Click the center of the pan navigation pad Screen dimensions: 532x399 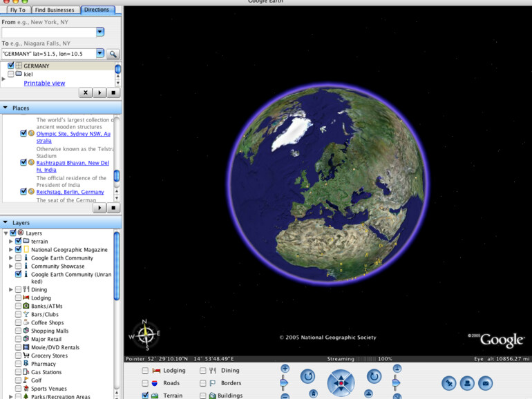click(x=341, y=382)
